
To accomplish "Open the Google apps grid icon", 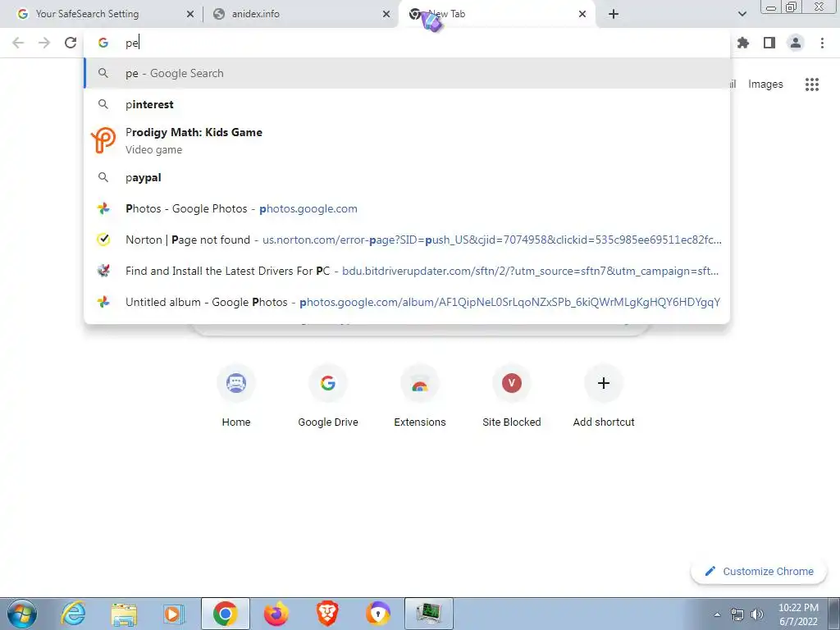I will [812, 84].
